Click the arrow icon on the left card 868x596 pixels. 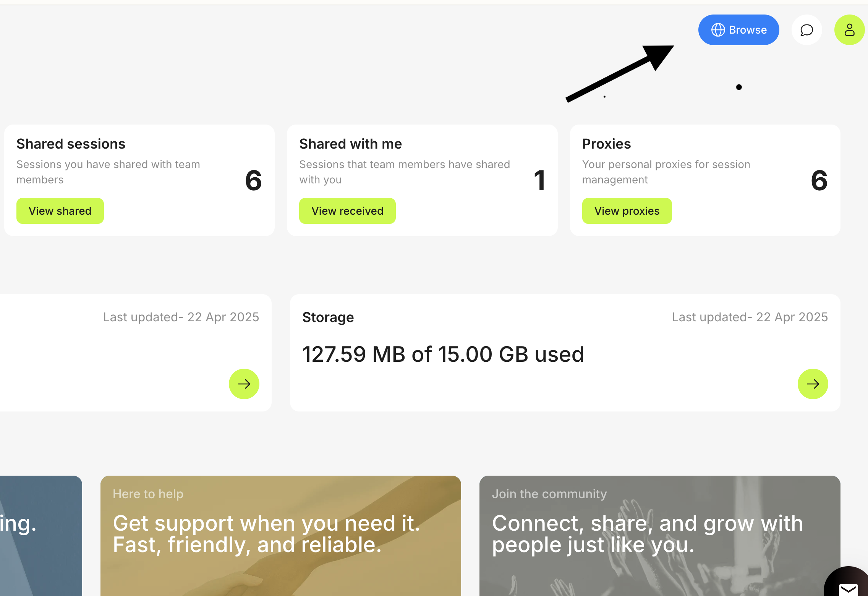click(x=244, y=384)
